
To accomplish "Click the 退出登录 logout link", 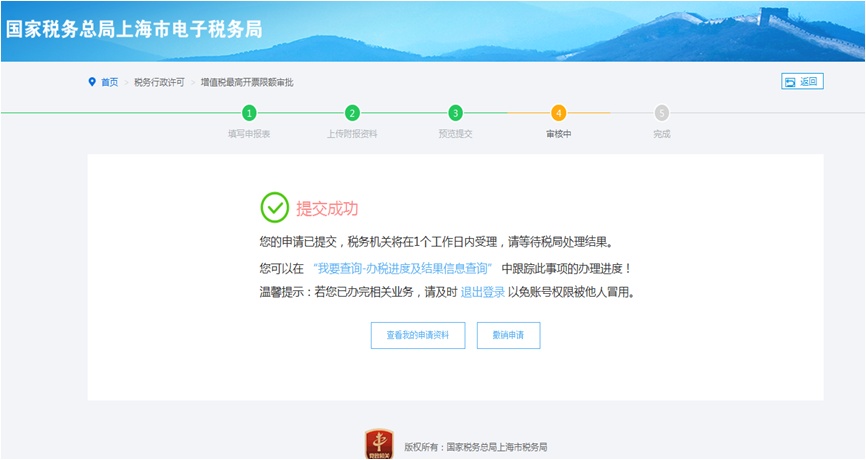I will [483, 292].
